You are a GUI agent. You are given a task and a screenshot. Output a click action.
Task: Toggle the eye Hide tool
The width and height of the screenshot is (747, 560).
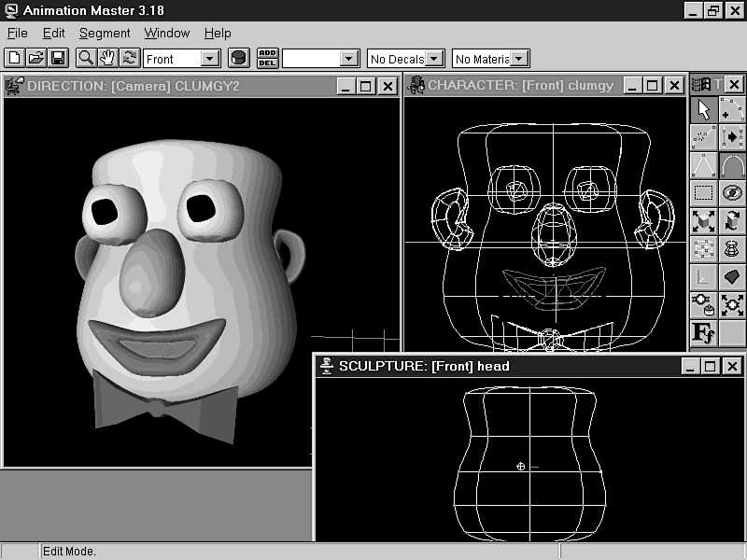click(x=733, y=194)
